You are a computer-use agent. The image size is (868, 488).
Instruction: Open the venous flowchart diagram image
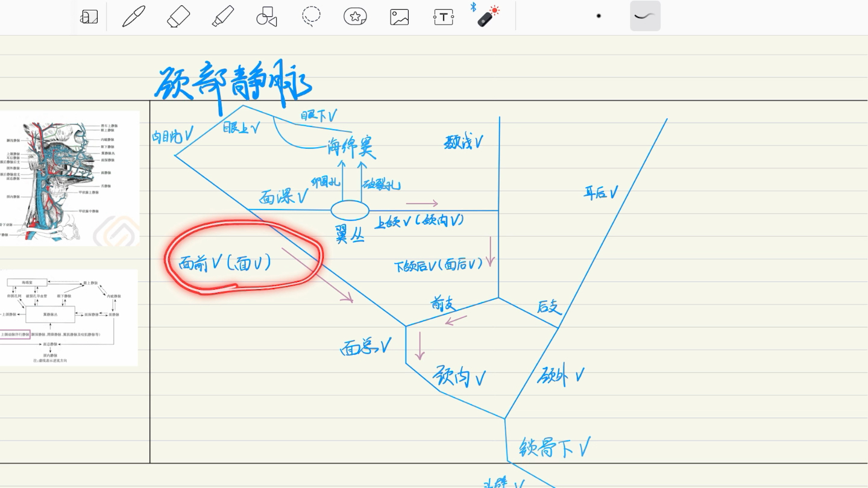coord(69,318)
